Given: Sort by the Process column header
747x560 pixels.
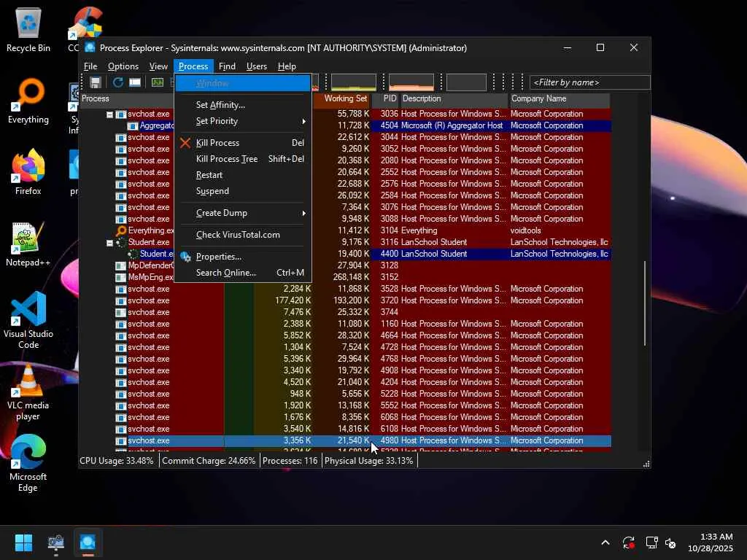Looking at the screenshot, I should pos(126,99).
